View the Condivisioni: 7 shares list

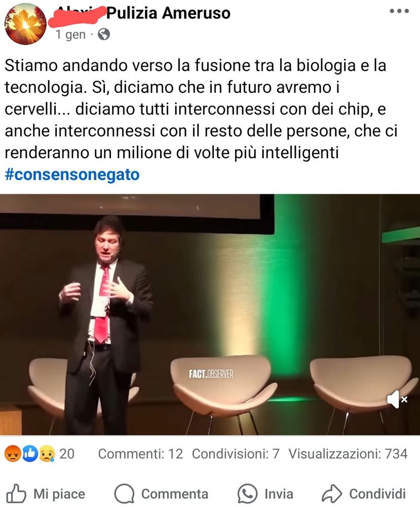pyautogui.click(x=236, y=454)
